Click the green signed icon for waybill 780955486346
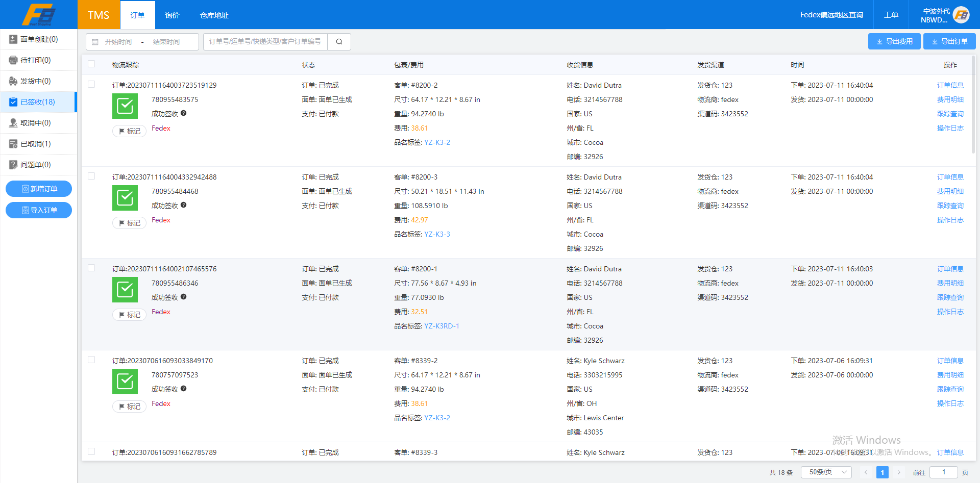The height and width of the screenshot is (483, 980). [x=125, y=290]
